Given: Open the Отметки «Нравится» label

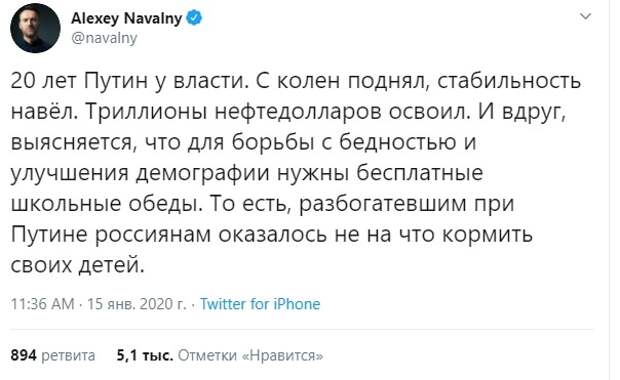Looking at the screenshot, I should tap(250, 355).
